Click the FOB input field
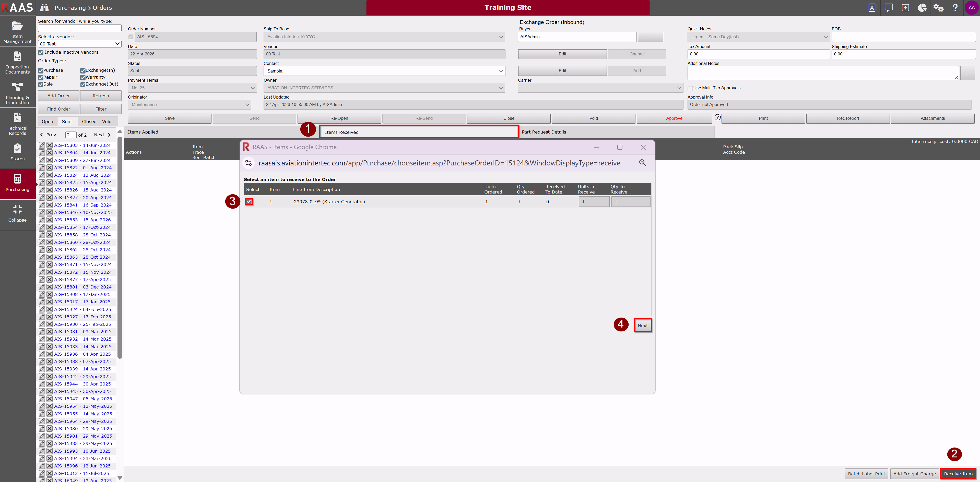 click(904, 37)
